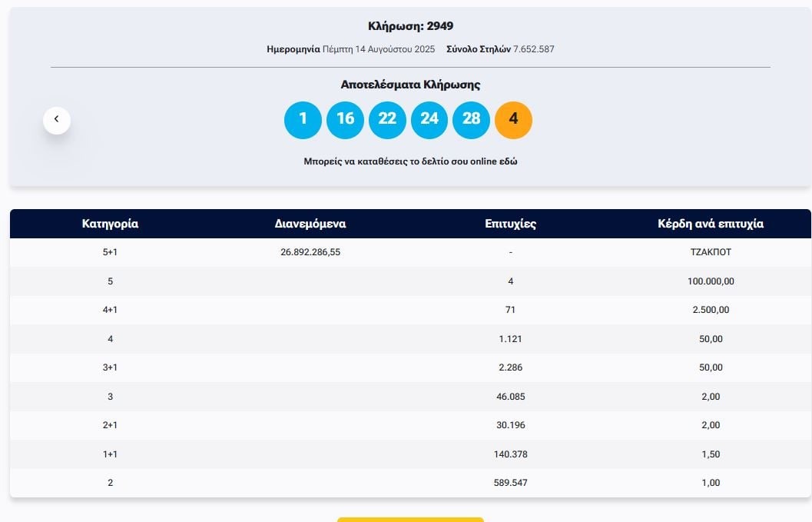This screenshot has width=812, height=522.
Task: Click the Κατηγορία column header
Action: pyautogui.click(x=110, y=224)
